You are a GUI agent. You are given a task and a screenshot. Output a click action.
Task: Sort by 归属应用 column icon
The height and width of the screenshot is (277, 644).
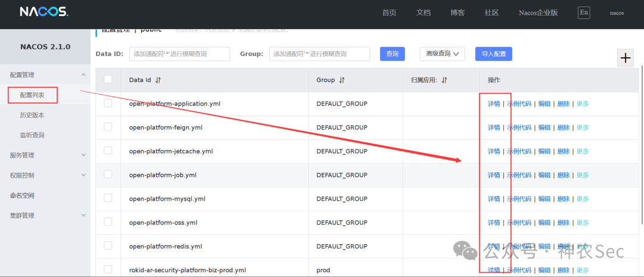pos(444,80)
